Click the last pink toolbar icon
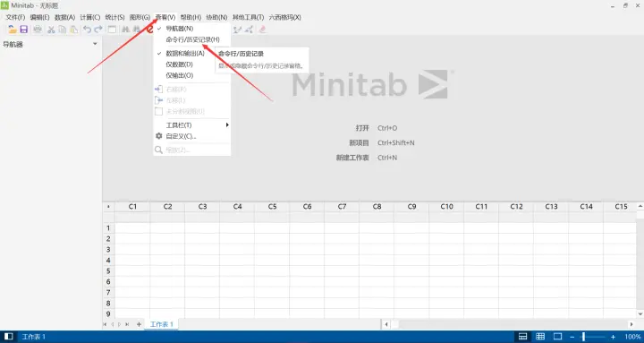 pos(262,30)
